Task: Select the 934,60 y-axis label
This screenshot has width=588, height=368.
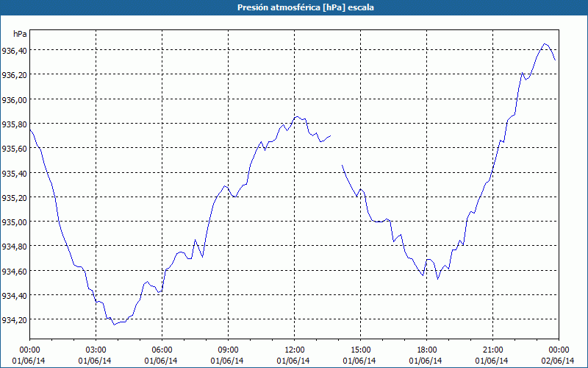Action: (14, 271)
